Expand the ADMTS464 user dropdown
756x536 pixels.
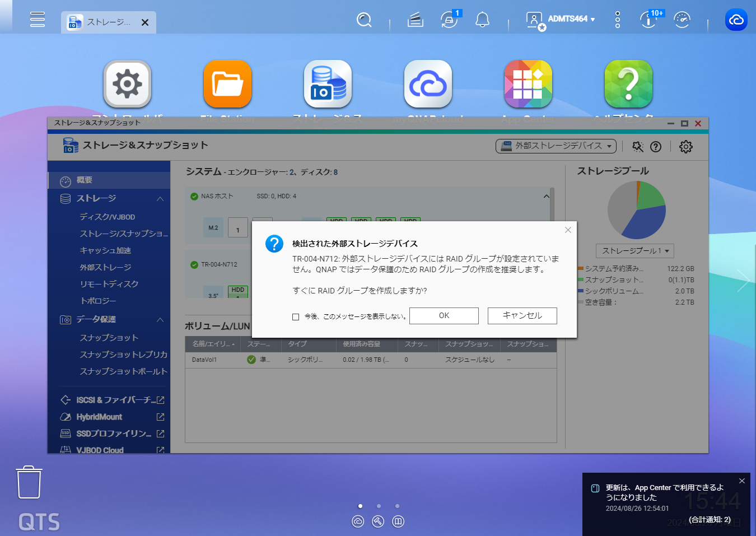(571, 19)
